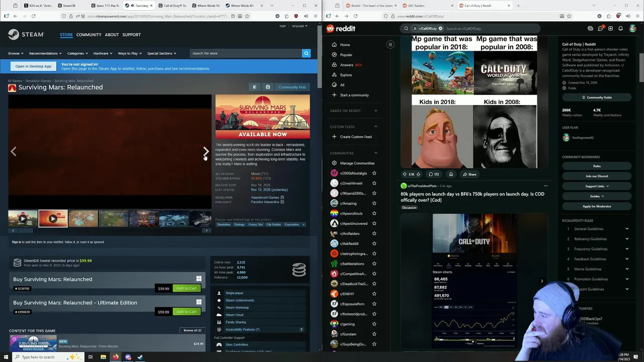The image size is (644, 362).
Task: Open the three-dots menu on the 80k players post
Action: point(545,186)
